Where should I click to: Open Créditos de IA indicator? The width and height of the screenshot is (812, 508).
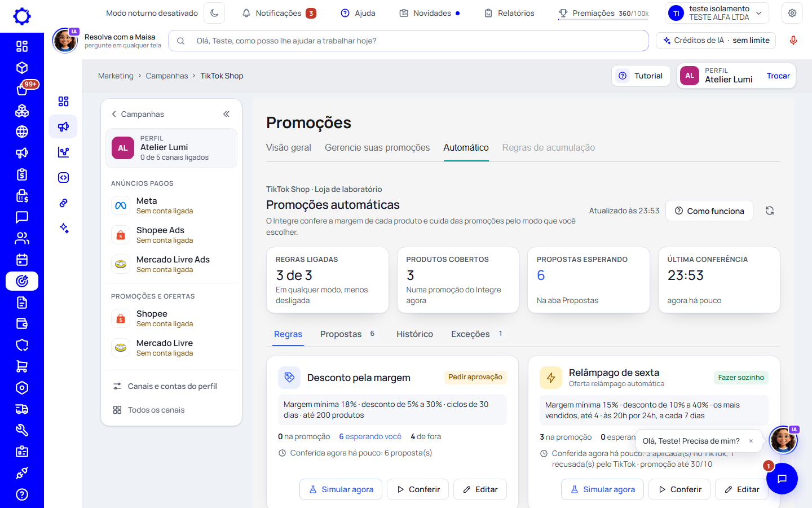click(x=716, y=41)
